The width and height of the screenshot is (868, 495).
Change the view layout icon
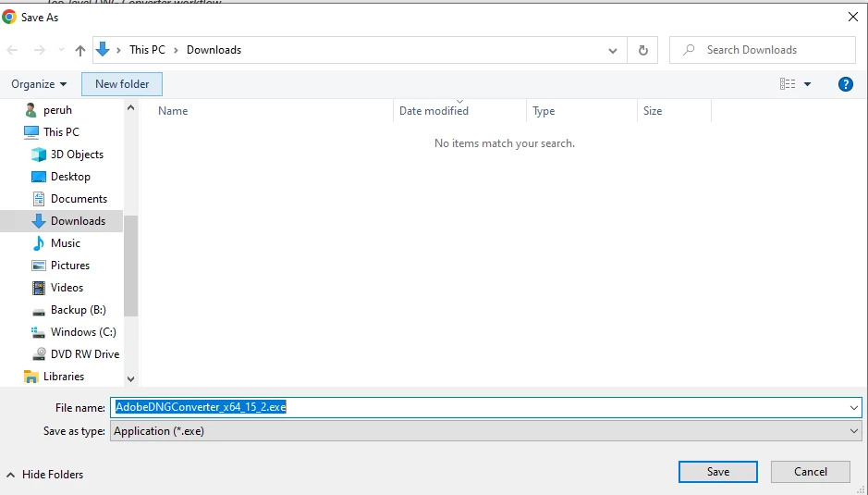pyautogui.click(x=788, y=84)
